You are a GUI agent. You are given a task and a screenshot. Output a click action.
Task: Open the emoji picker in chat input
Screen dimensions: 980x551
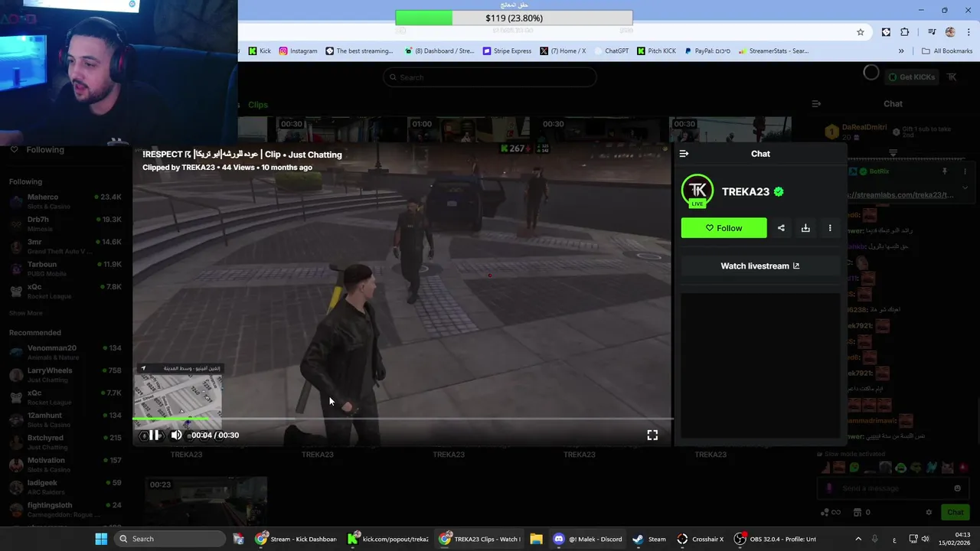pos(957,488)
